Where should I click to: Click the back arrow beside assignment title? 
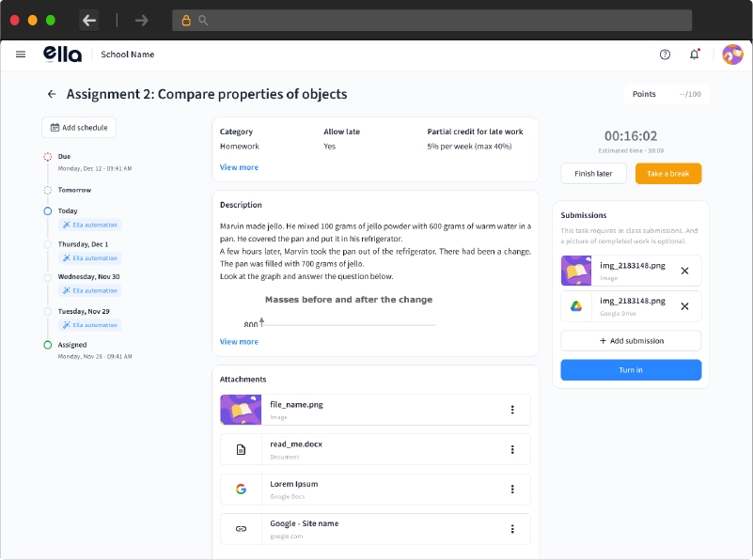point(52,94)
